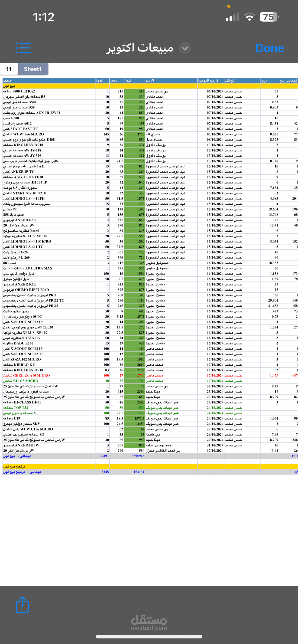Open the sheet list outline icon

coord(23,48)
